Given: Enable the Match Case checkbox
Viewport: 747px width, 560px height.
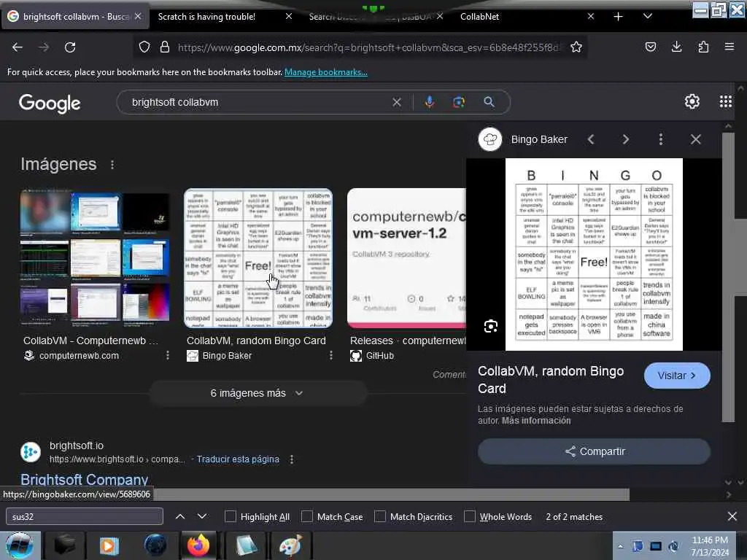Looking at the screenshot, I should 307,517.
